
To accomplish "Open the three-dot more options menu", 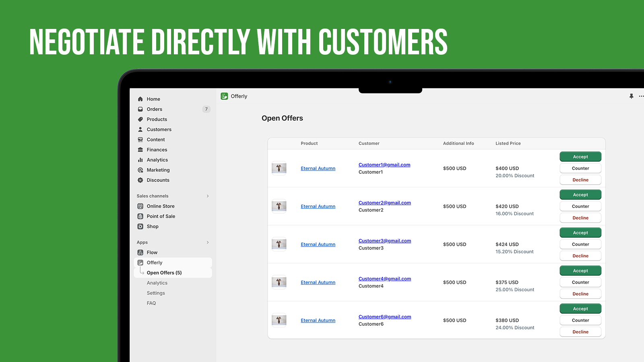I will pyautogui.click(x=641, y=96).
